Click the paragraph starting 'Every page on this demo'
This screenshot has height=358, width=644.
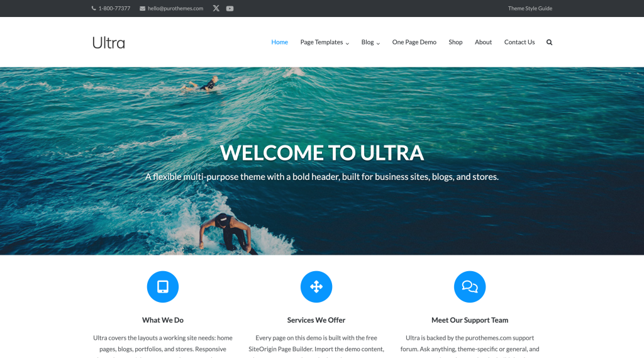click(x=316, y=345)
